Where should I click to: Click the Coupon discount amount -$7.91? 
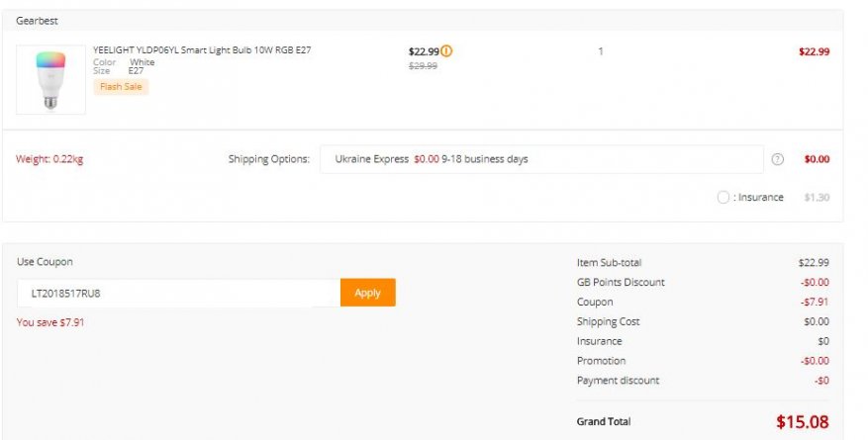815,303
